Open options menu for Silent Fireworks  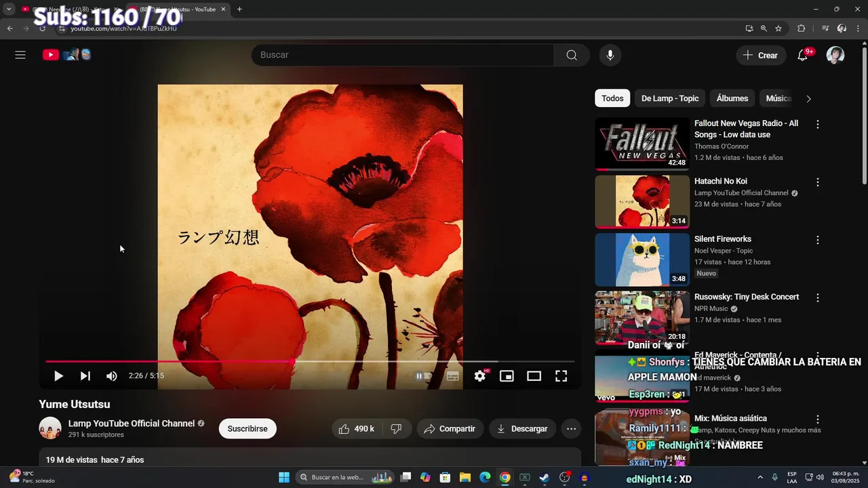click(818, 240)
